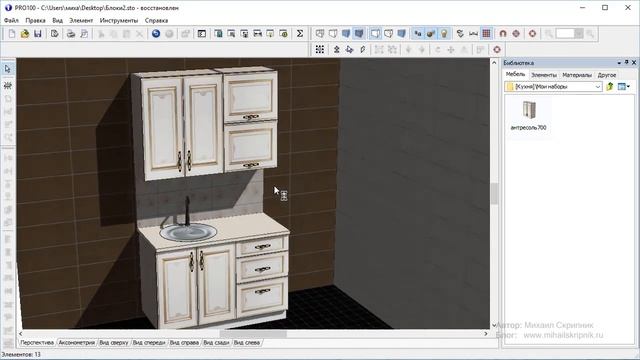Open the Файл menu
The width and height of the screenshot is (640, 360).
(x=11, y=20)
